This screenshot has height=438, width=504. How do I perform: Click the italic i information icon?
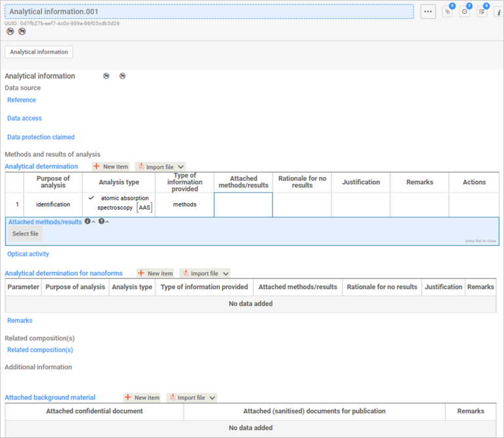click(x=499, y=12)
